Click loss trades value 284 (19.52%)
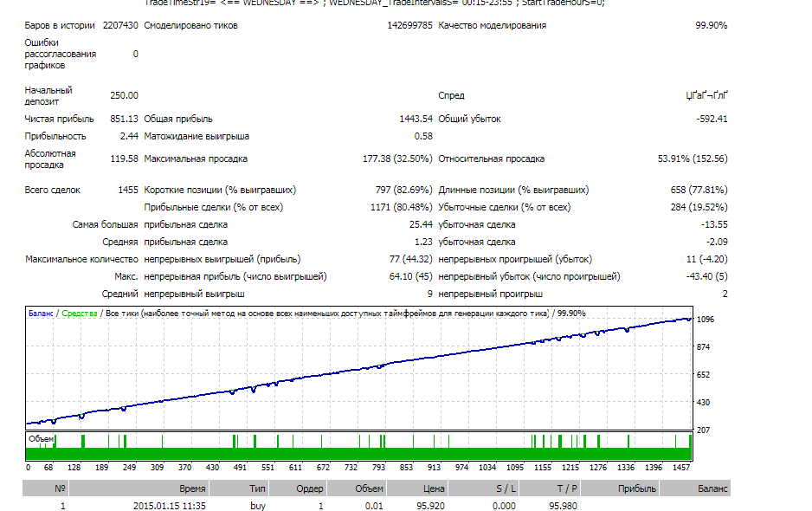The width and height of the screenshot is (812, 511). point(699,207)
